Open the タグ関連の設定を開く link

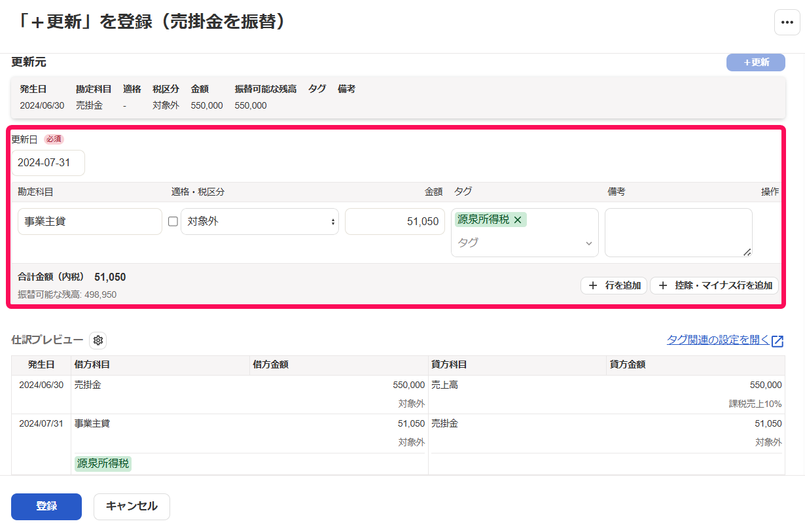(718, 340)
